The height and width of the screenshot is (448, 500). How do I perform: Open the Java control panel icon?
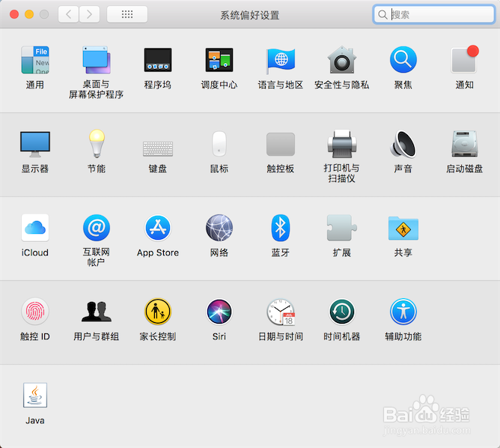pyautogui.click(x=35, y=395)
